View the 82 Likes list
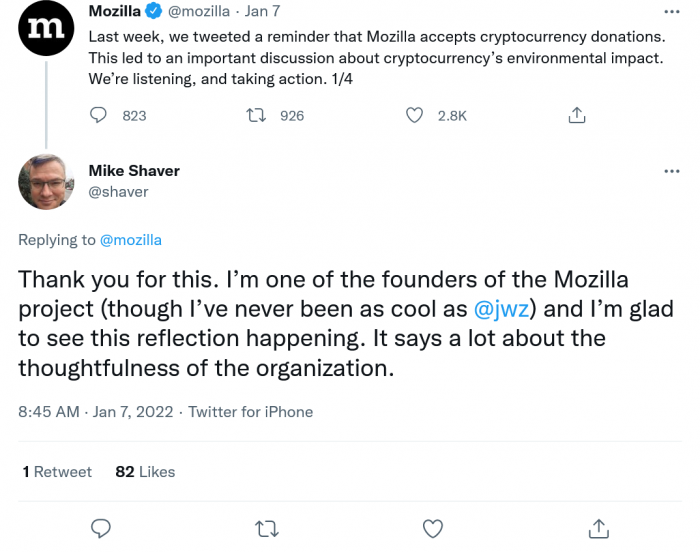 (145, 472)
